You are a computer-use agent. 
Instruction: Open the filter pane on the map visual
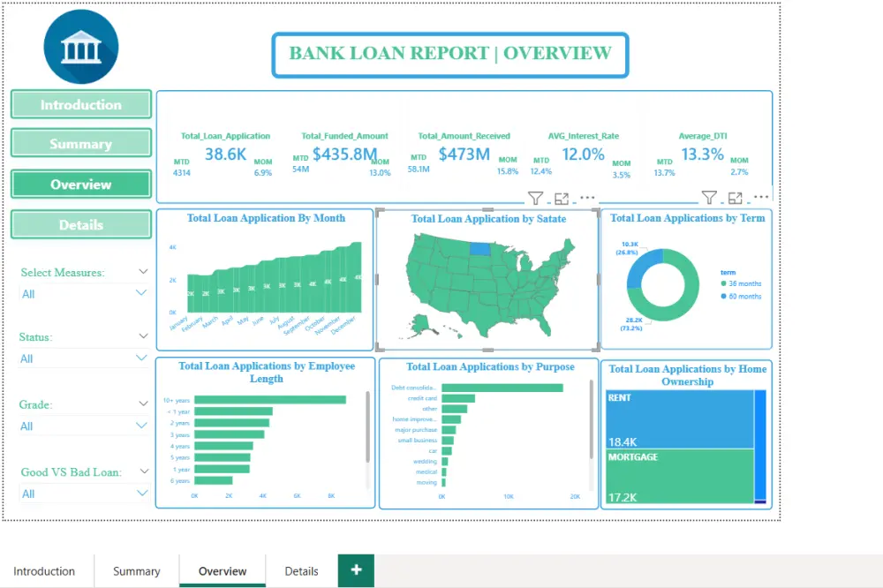click(x=536, y=197)
